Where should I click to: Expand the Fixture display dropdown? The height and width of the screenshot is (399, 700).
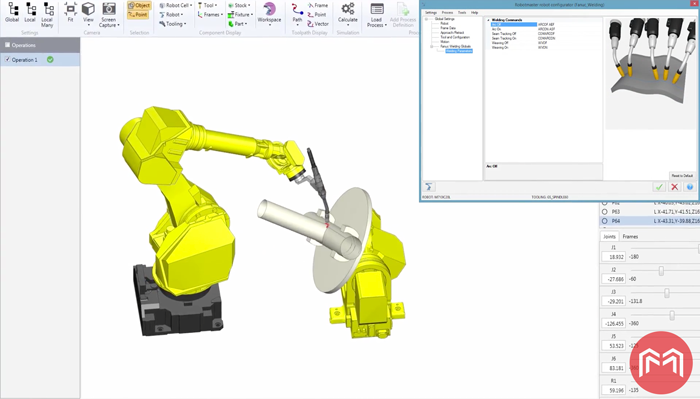click(241, 15)
